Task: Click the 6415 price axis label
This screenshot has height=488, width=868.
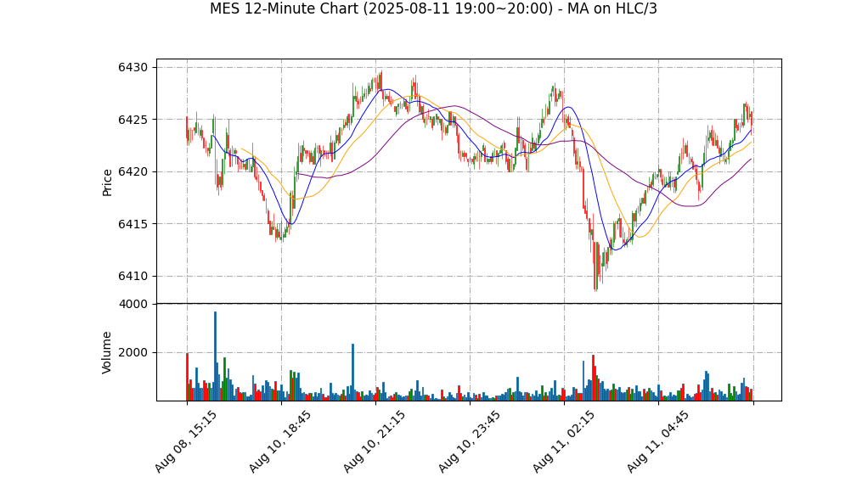Action: point(132,224)
